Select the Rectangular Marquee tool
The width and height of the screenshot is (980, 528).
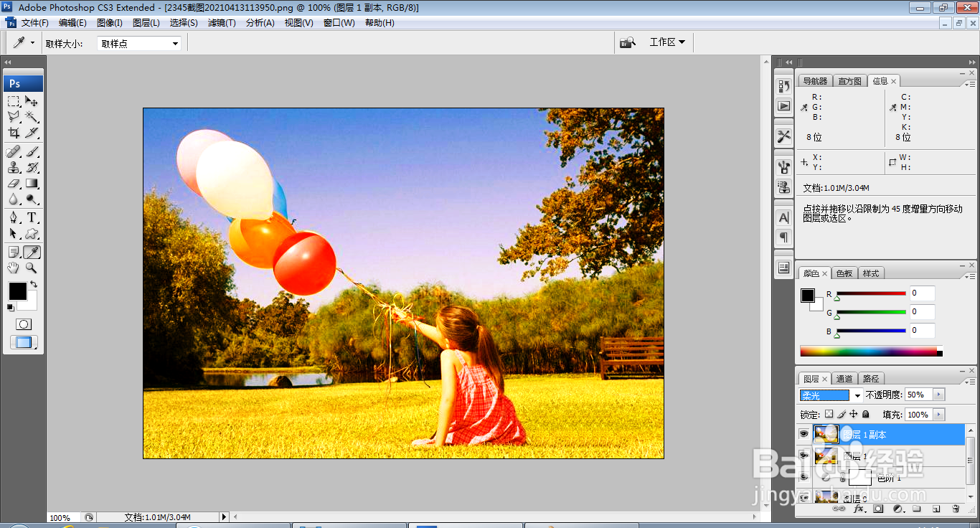[14, 101]
